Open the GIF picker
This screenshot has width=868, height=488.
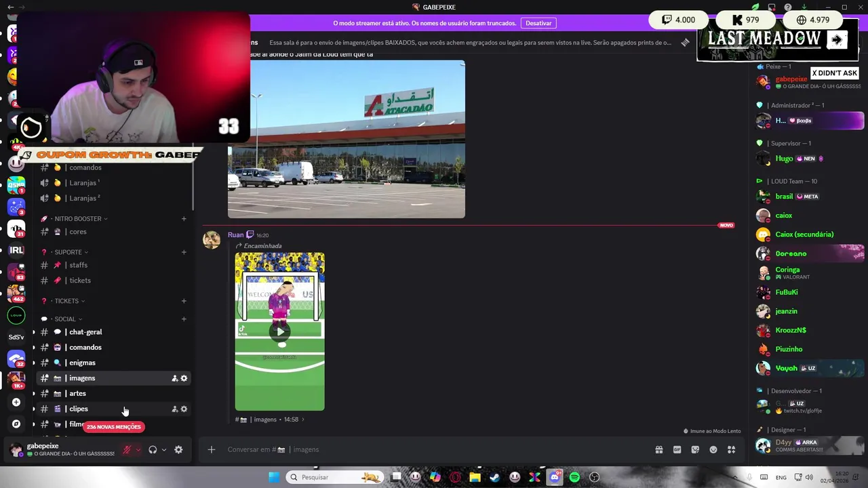coord(677,449)
